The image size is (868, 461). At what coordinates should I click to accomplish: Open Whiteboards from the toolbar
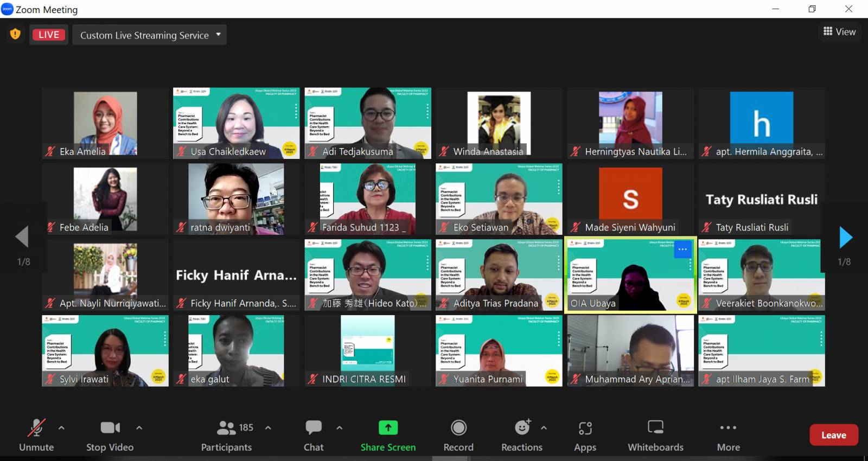pyautogui.click(x=655, y=428)
